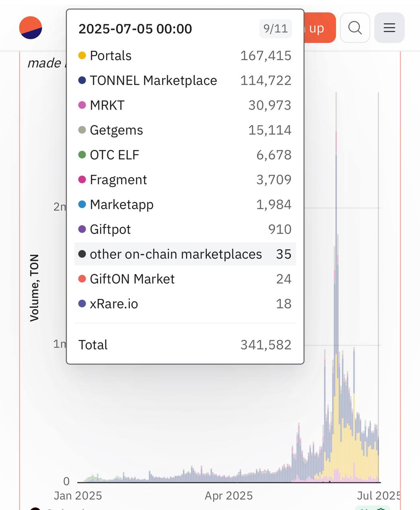Click the Getgems value 15,114
This screenshot has height=510, width=420.
[x=270, y=130]
